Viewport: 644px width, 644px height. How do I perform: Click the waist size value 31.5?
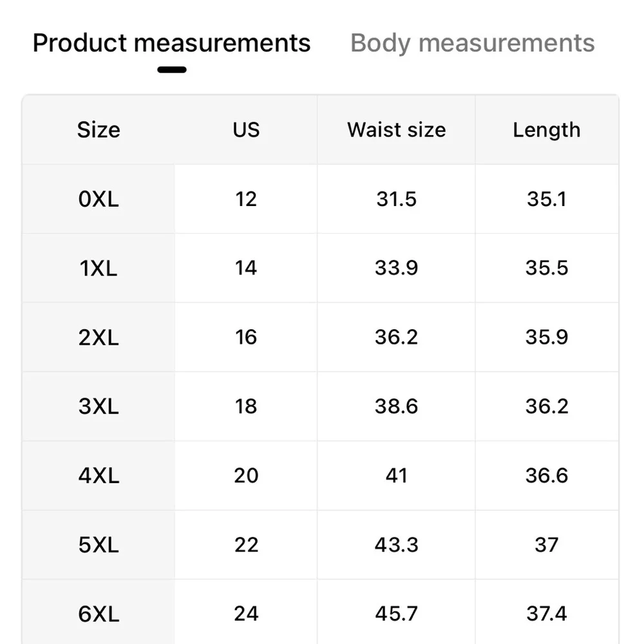coord(396,199)
